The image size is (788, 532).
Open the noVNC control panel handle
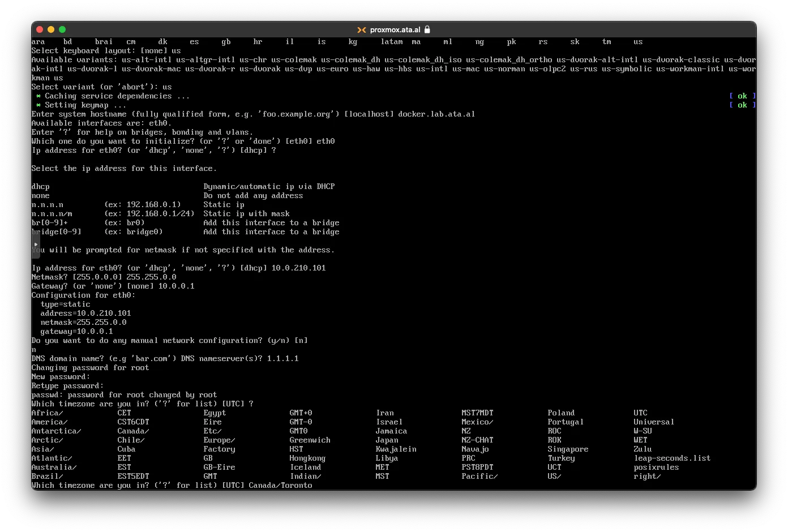click(35, 244)
